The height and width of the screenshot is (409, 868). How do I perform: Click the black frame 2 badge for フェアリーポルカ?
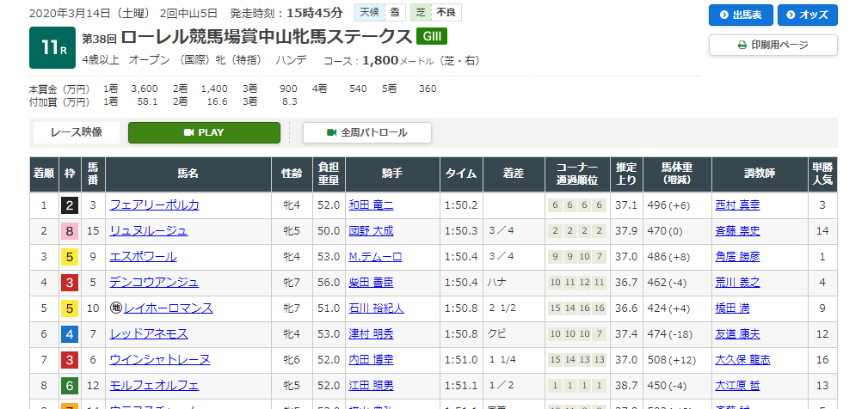point(67,204)
